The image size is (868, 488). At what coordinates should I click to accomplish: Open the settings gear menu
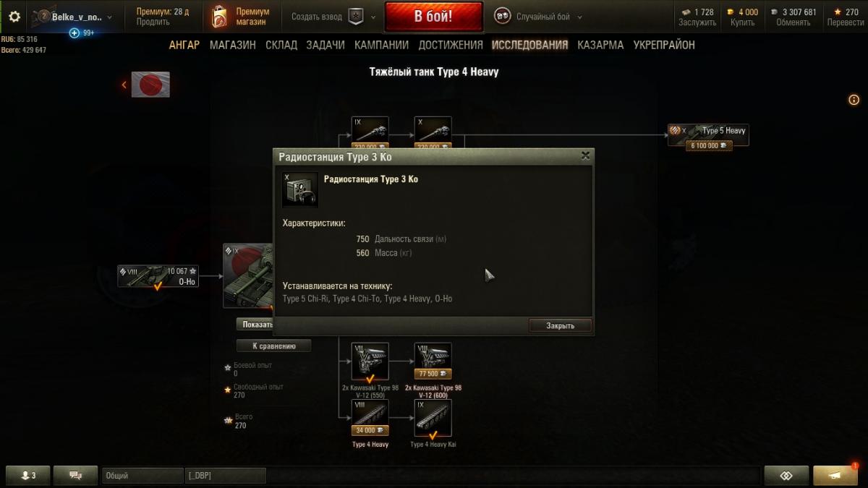click(14, 16)
